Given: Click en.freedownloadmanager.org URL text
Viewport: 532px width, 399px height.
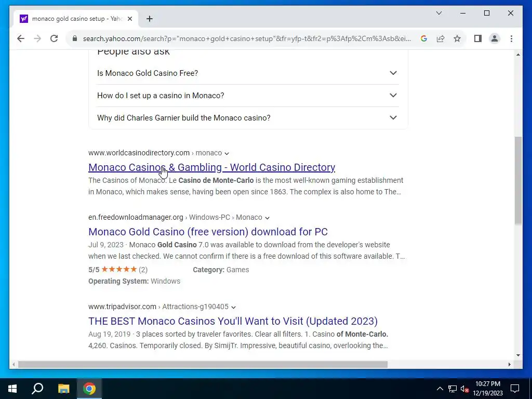Looking at the screenshot, I should click(x=136, y=218).
